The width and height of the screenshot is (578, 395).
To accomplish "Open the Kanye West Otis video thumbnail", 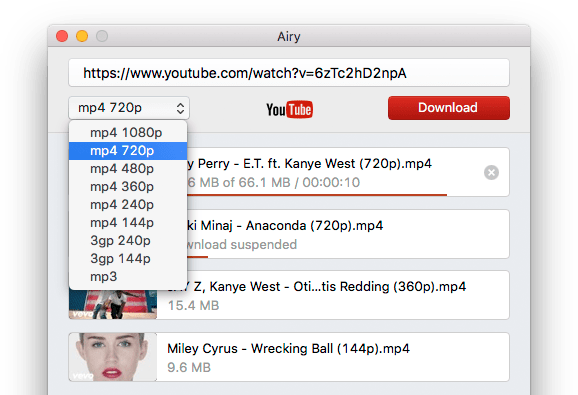I will pyautogui.click(x=113, y=304).
